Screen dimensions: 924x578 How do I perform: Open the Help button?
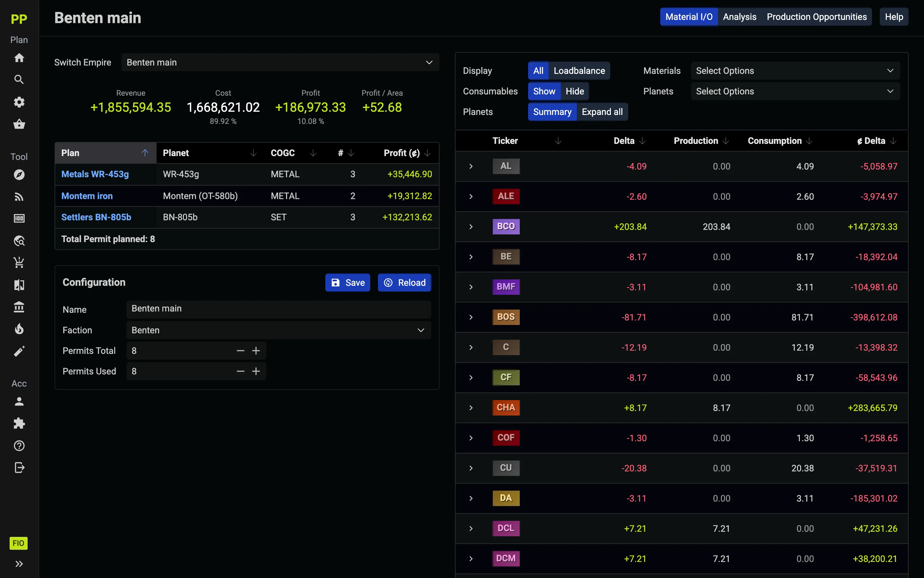pos(894,17)
